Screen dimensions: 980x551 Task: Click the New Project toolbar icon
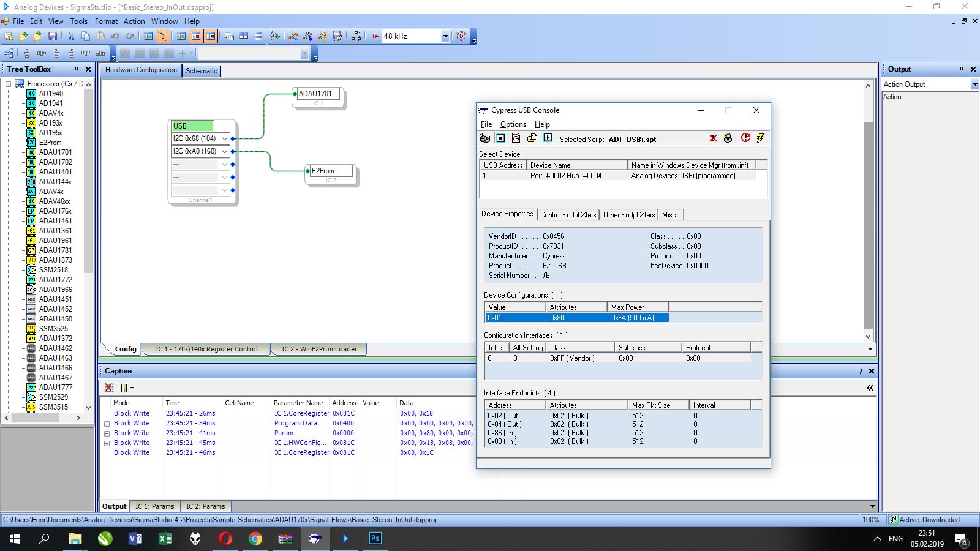(9, 36)
